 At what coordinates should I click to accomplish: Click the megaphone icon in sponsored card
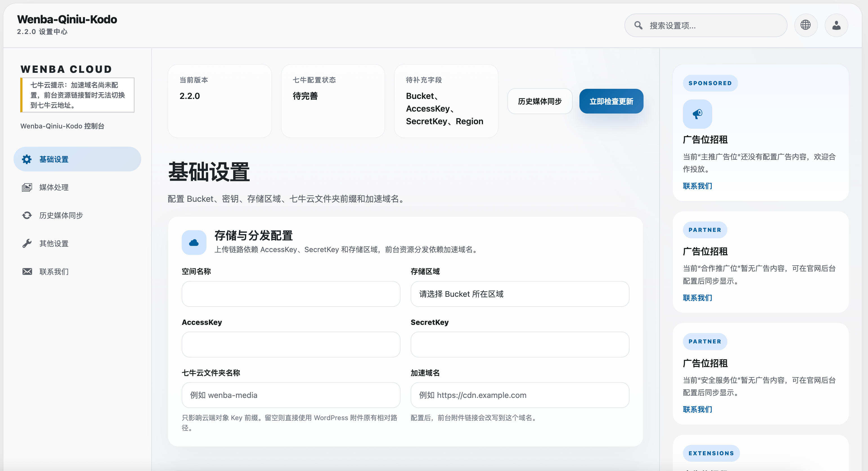pyautogui.click(x=697, y=114)
